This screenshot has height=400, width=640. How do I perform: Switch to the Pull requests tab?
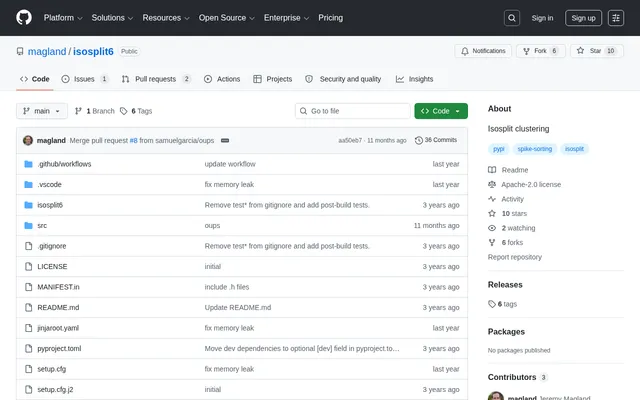click(156, 79)
